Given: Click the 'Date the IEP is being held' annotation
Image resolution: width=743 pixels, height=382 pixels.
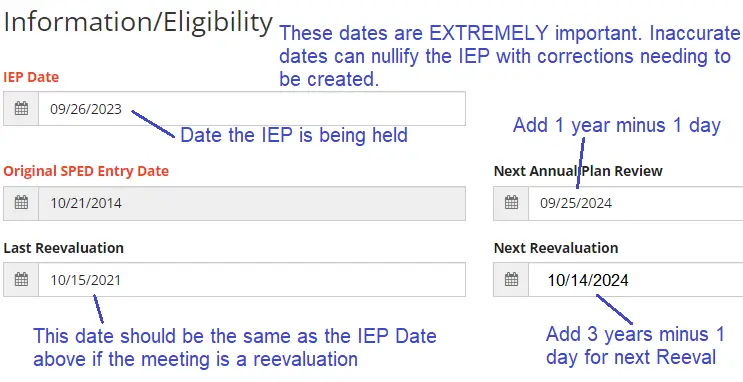Looking at the screenshot, I should [294, 136].
